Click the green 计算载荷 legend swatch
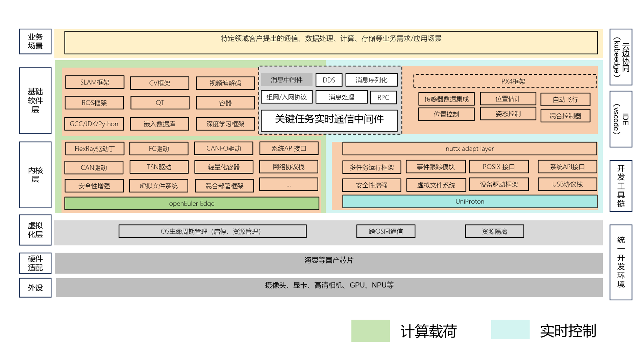 tap(370, 331)
